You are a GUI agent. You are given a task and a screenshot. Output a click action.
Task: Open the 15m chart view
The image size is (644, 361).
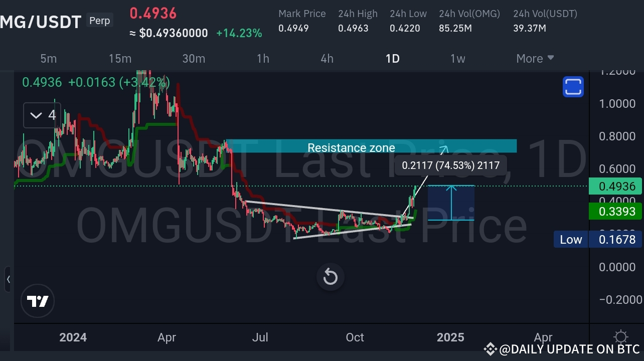(x=120, y=58)
